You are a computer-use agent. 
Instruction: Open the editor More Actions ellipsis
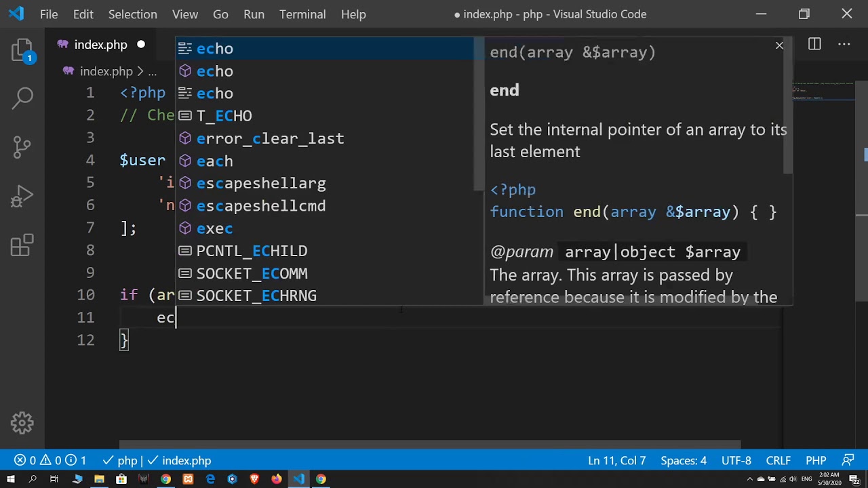pyautogui.click(x=844, y=45)
